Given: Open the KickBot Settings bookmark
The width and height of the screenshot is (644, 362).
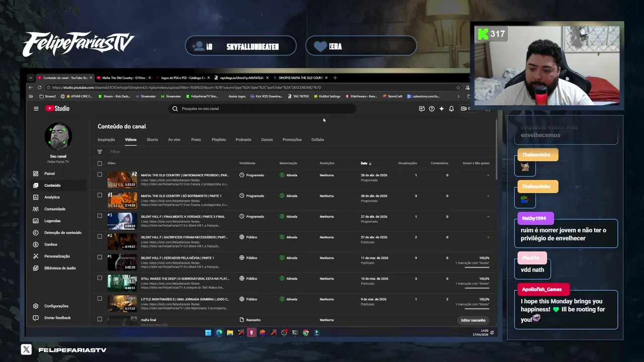Looking at the screenshot, I should 327,97.
